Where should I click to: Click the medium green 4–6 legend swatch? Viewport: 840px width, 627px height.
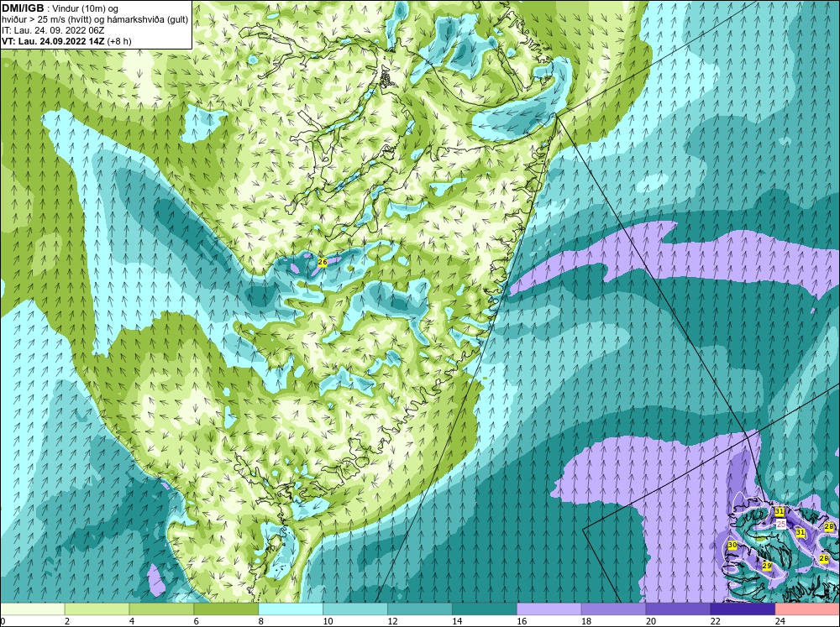pos(161,609)
